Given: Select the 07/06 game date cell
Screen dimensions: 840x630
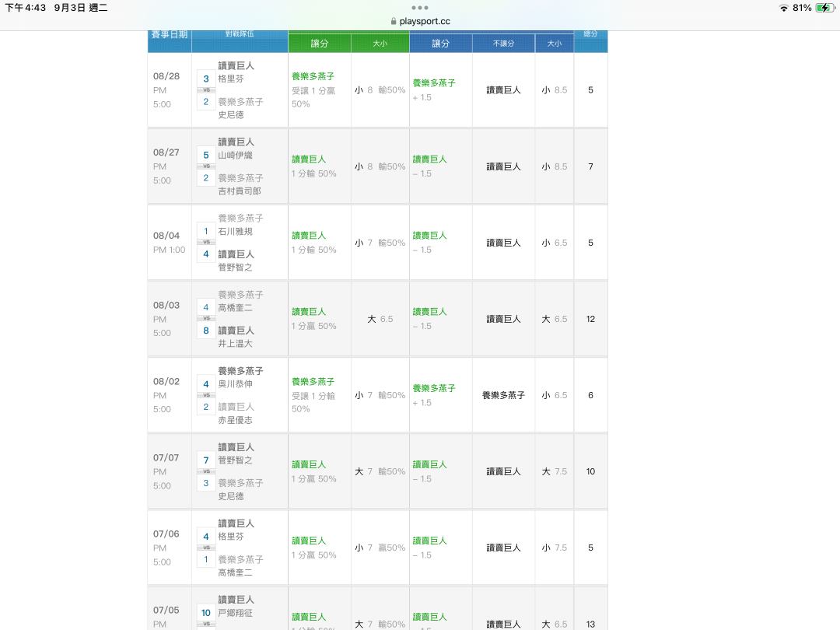Looking at the screenshot, I should click(170, 548).
